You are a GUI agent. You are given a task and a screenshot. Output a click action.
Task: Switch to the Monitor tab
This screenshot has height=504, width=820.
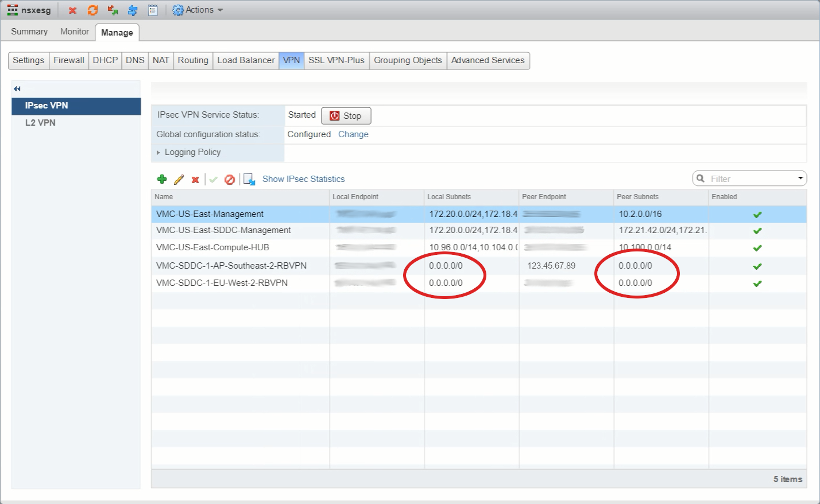point(75,32)
